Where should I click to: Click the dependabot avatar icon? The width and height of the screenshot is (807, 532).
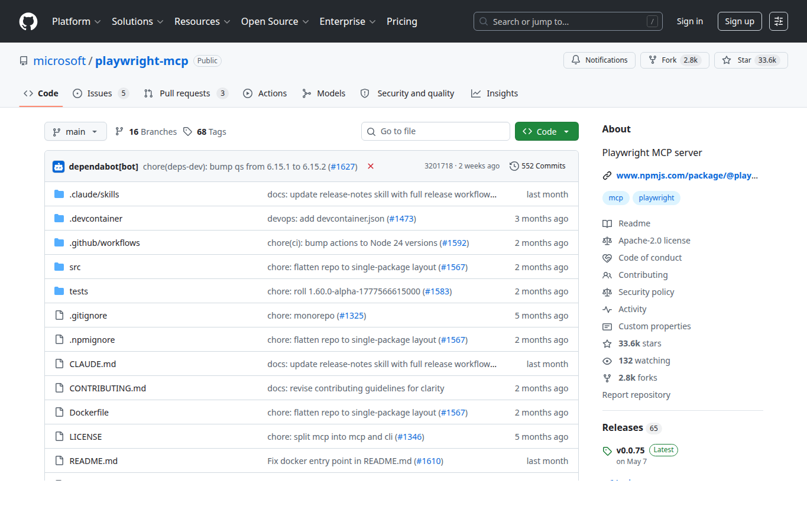59,166
